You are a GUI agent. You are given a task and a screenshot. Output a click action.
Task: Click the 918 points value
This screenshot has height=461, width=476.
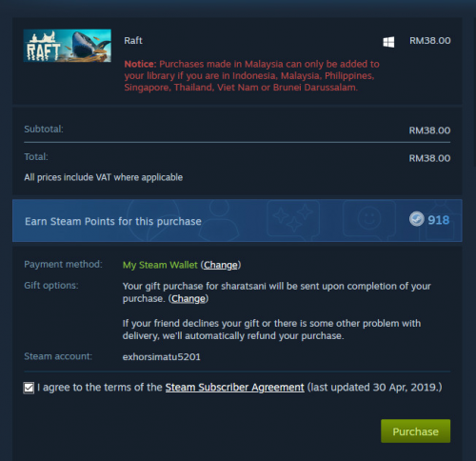(x=439, y=220)
